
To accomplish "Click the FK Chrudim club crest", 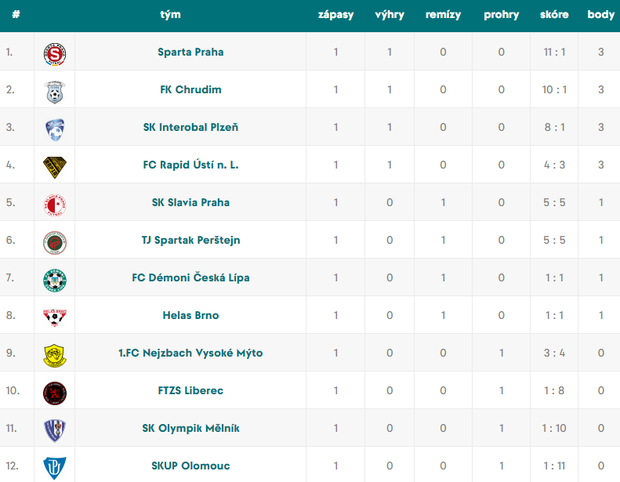I will pos(55,92).
